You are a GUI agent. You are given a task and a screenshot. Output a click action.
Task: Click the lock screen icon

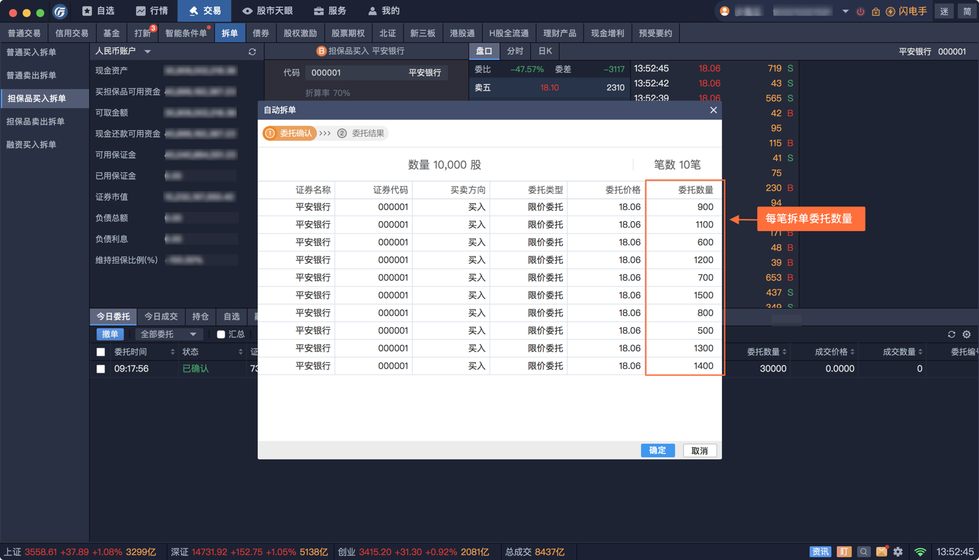(x=875, y=12)
